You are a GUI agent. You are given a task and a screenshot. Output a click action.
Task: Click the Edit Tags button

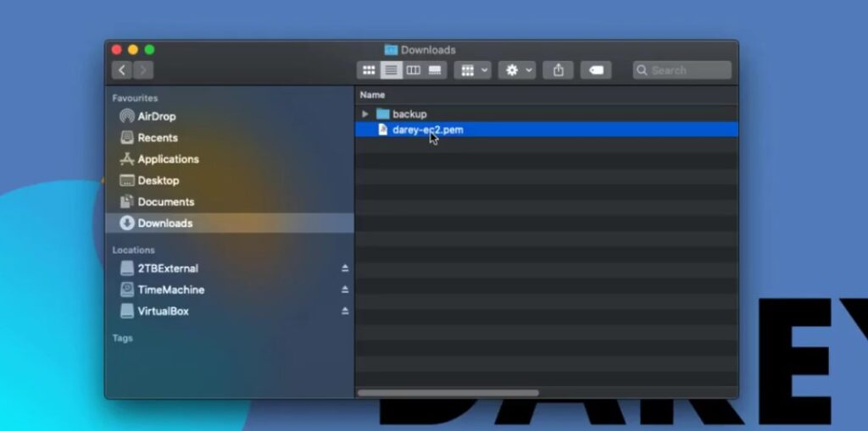(596, 70)
